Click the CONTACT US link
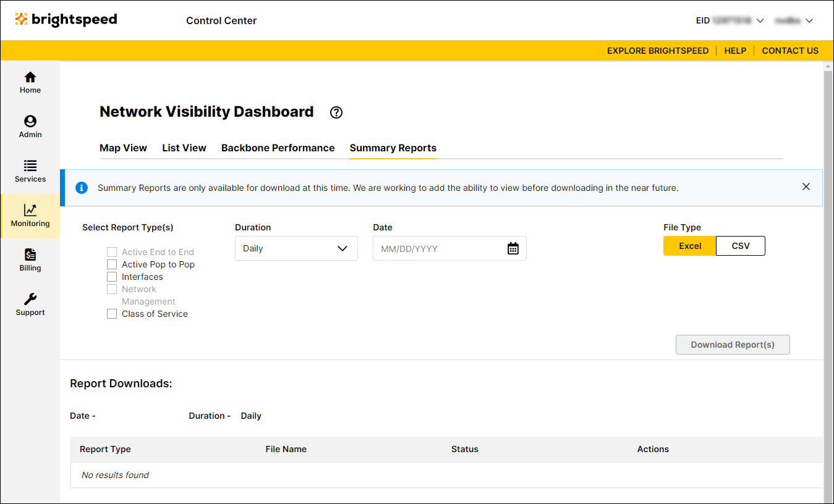The image size is (834, 504). pos(790,51)
